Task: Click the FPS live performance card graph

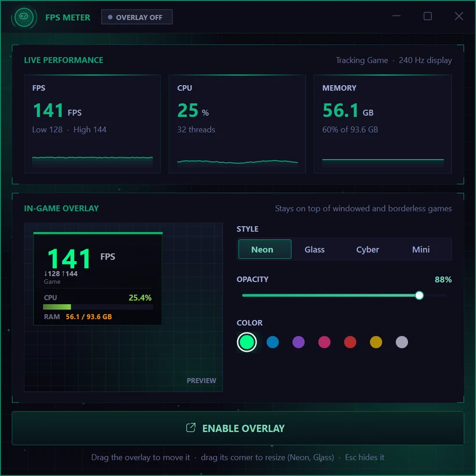Action: (x=92, y=161)
